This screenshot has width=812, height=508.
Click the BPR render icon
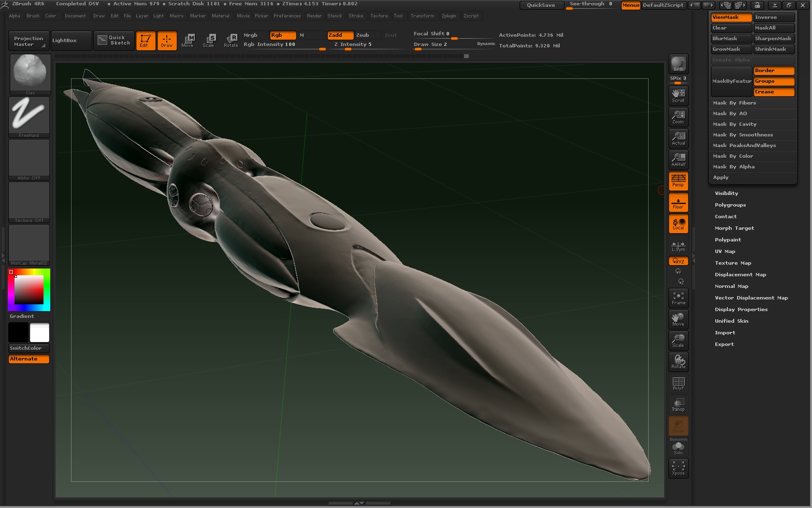coord(678,63)
